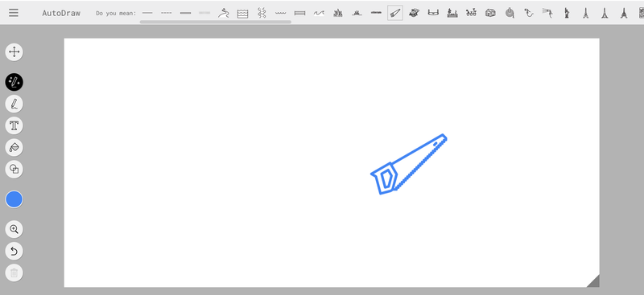Click the "Do you mean:" label
This screenshot has width=644, height=295.
tap(116, 13)
